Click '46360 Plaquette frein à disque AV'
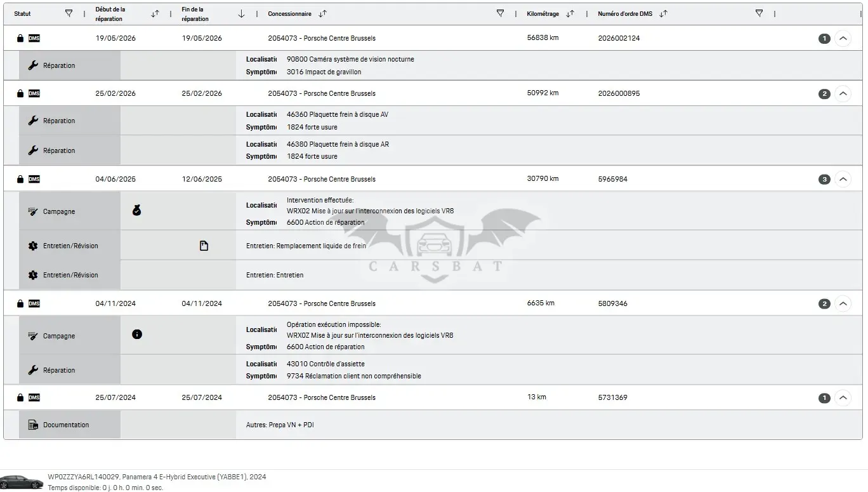Viewport: 868px width, 492px height. point(338,114)
